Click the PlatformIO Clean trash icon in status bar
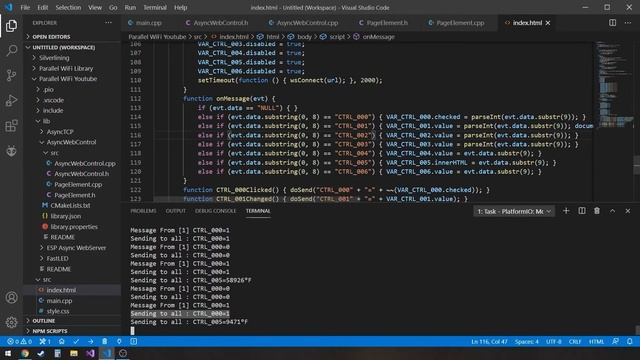The width and height of the screenshot is (640, 360). point(104,341)
